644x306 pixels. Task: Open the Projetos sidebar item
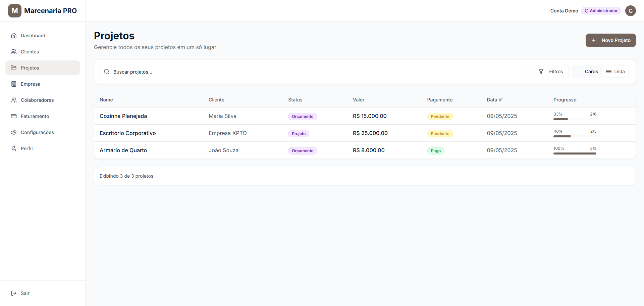(x=43, y=68)
